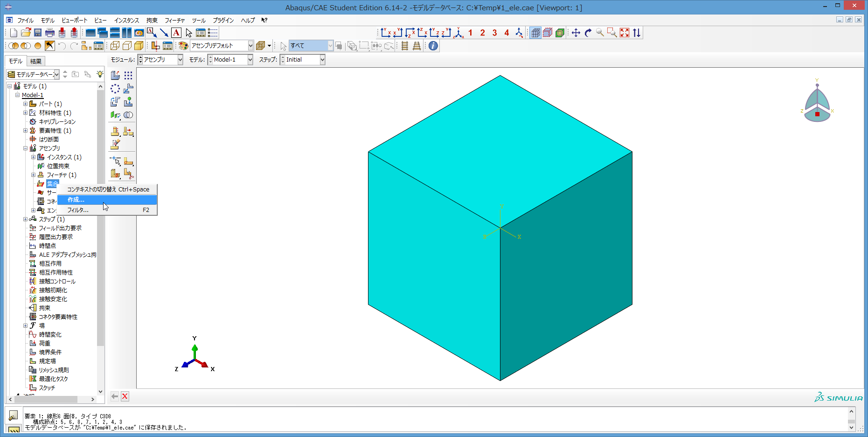Click the Auto-Fit View icon
868x437 pixels.
pyautogui.click(x=625, y=33)
